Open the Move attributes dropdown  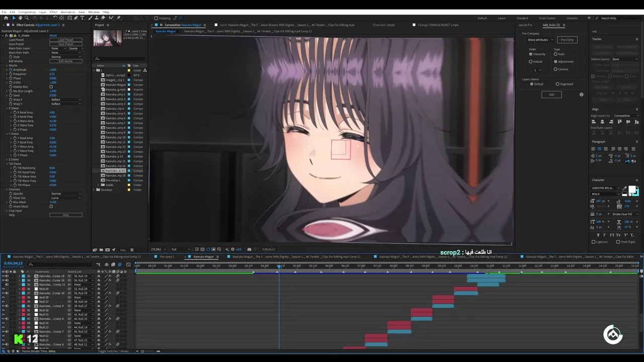[540, 40]
